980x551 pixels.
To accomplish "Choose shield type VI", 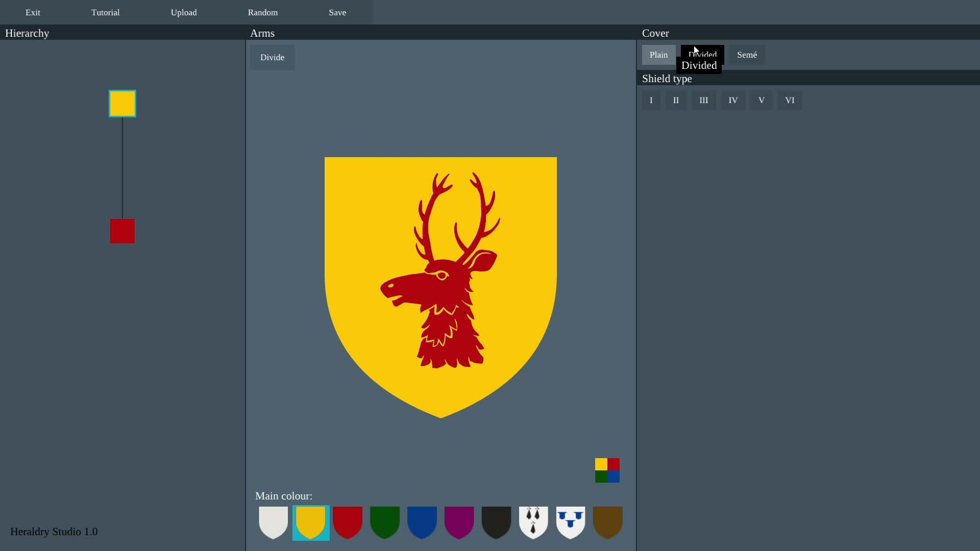I will pyautogui.click(x=789, y=100).
